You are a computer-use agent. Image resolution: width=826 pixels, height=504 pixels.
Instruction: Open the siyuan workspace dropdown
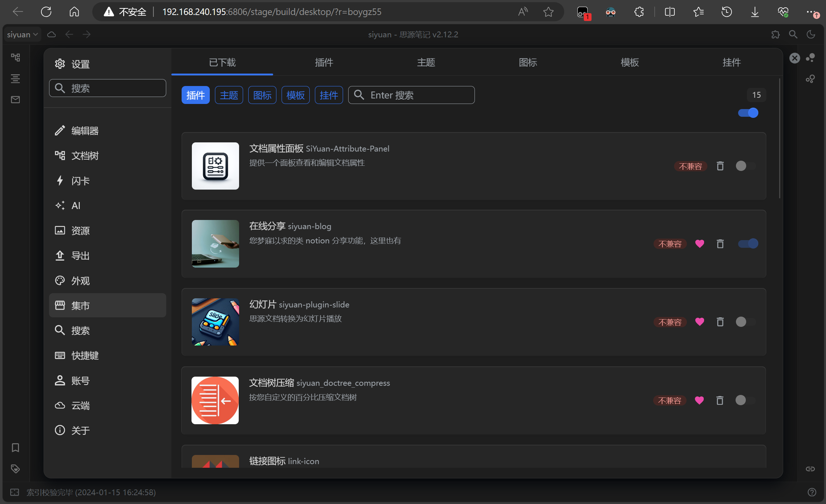(x=22, y=34)
